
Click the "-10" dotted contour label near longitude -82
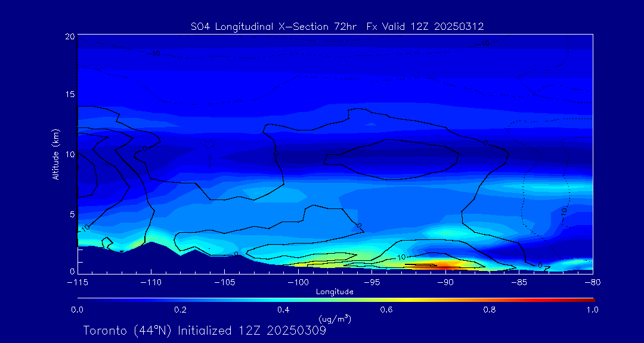click(563, 213)
